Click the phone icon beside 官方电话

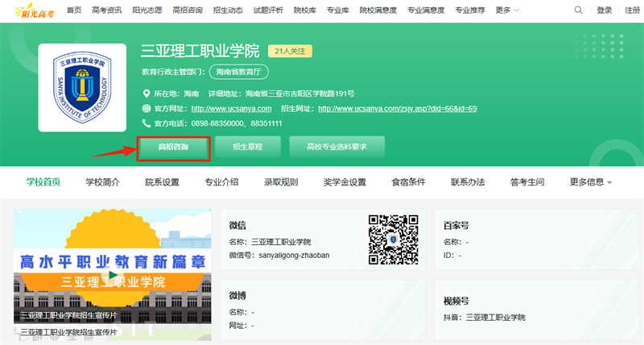(x=147, y=123)
